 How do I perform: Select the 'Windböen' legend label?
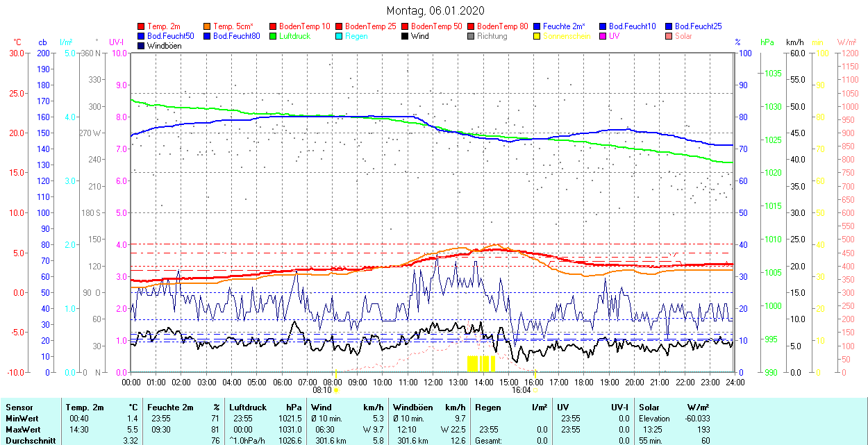(165, 46)
